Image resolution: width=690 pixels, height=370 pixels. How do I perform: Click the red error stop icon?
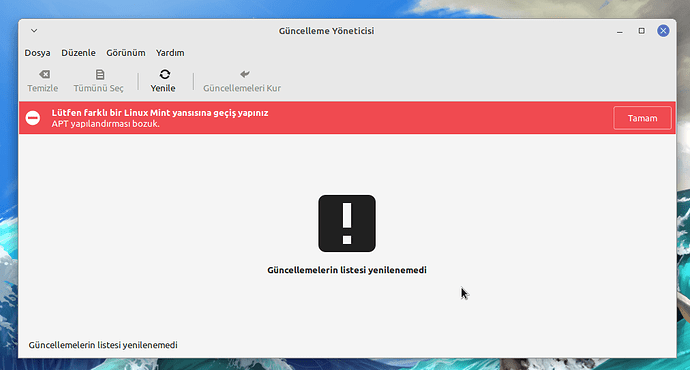33,118
